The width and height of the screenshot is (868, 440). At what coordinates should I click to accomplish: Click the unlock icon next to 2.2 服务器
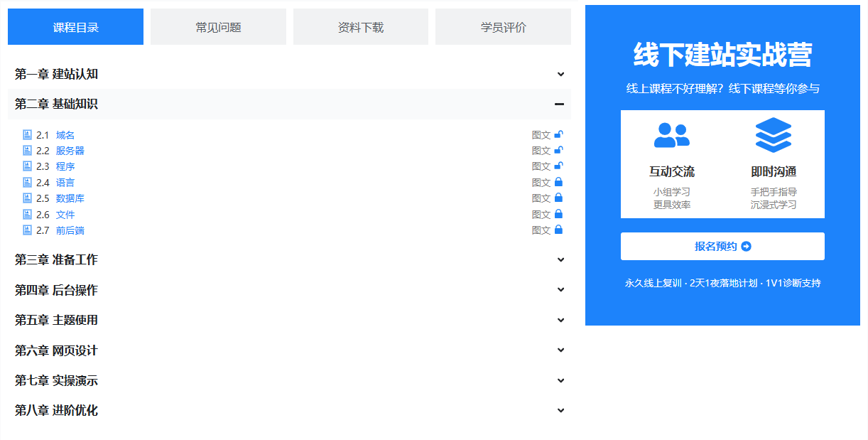pos(558,150)
